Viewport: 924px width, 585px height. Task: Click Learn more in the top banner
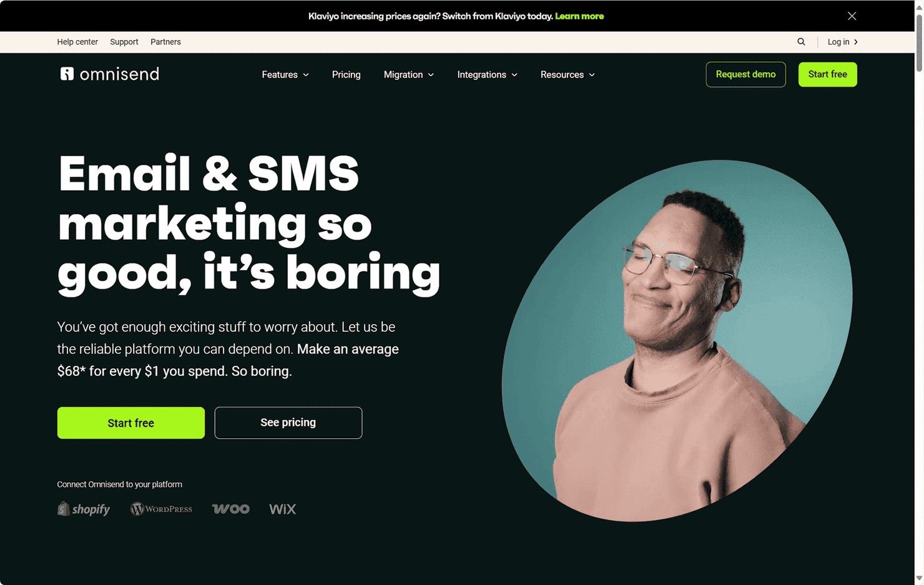pos(579,16)
